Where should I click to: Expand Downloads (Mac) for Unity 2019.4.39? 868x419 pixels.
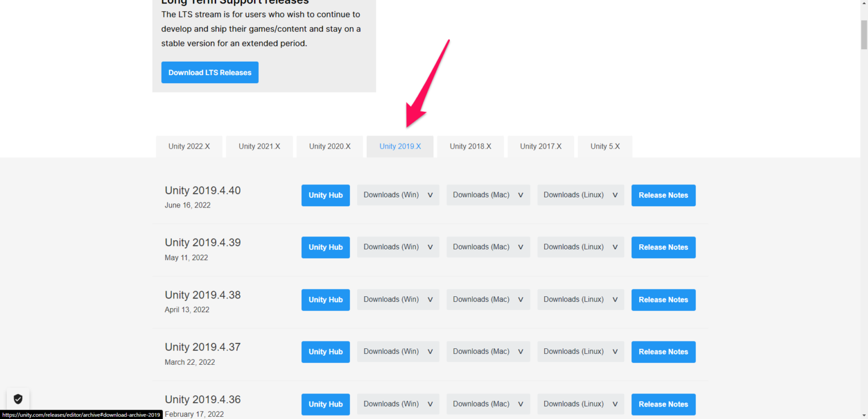click(488, 247)
